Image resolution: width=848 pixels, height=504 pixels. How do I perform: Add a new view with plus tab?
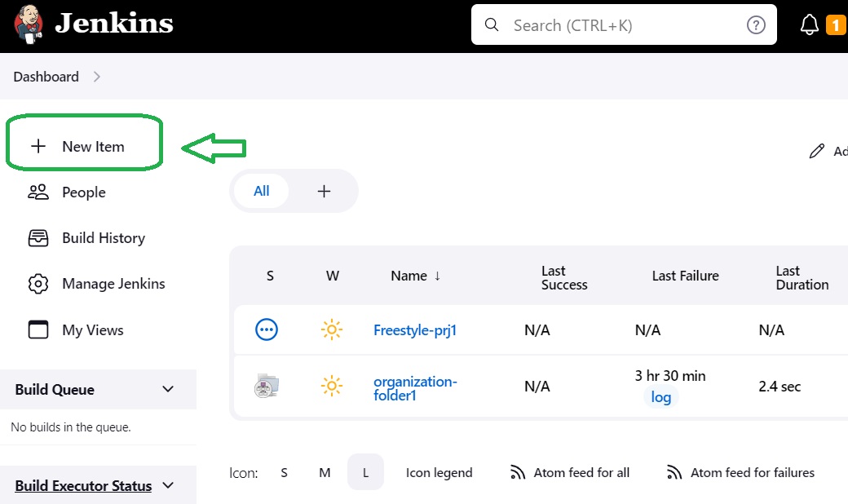[324, 191]
